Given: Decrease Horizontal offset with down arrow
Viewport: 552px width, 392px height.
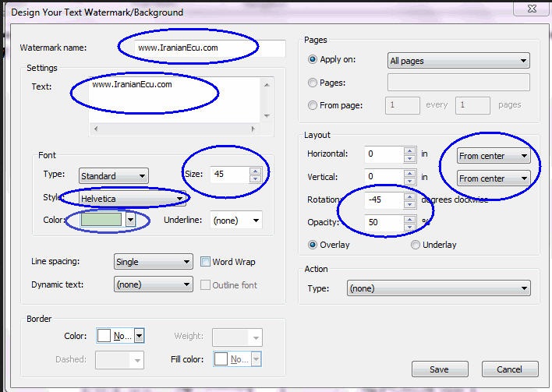Looking at the screenshot, I should pyautogui.click(x=409, y=158).
